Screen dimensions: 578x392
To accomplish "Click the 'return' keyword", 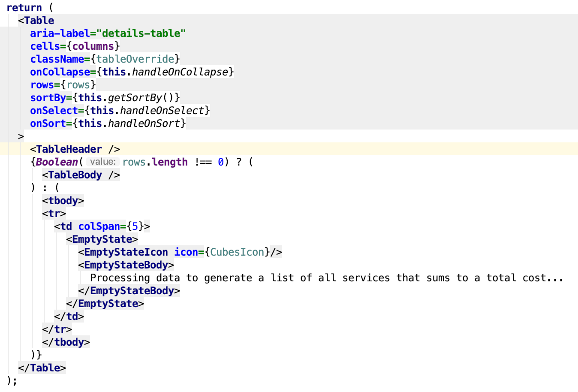I will click(x=24, y=8).
